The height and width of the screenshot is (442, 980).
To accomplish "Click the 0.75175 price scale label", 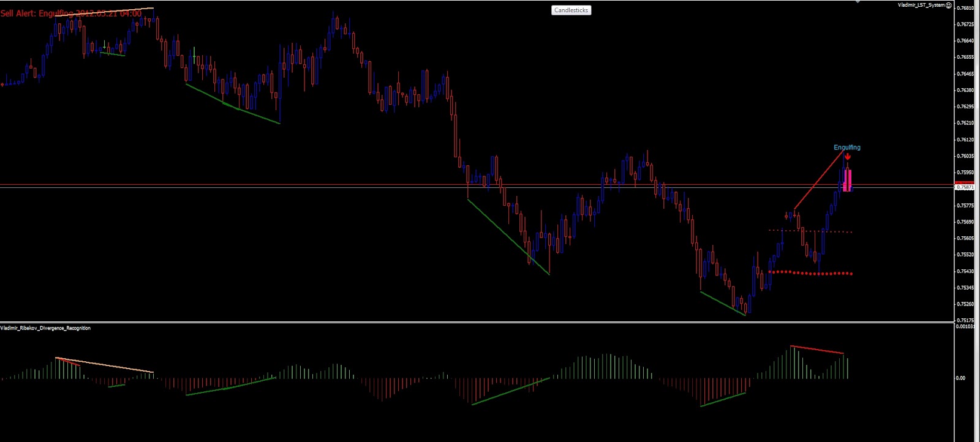I will (965, 320).
